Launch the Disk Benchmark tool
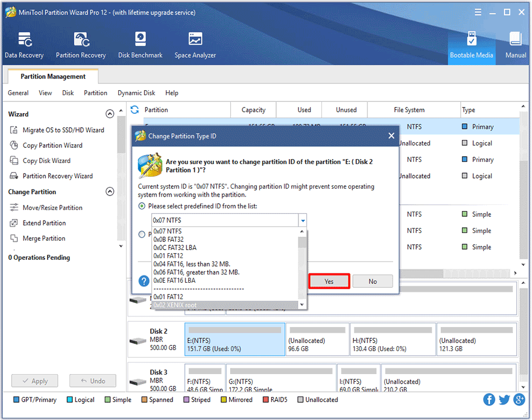 [x=140, y=45]
